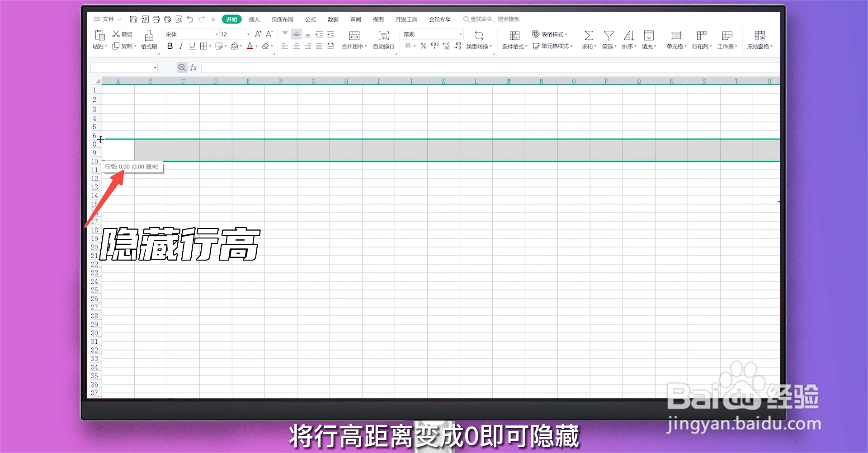The height and width of the screenshot is (453, 868).
Task: Switch to the 审阅 tab
Action: pos(355,19)
